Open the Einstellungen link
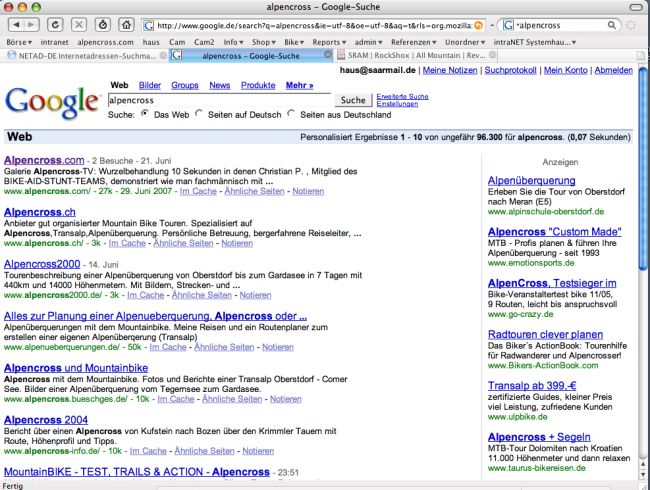This screenshot has width=650, height=490. point(397,104)
